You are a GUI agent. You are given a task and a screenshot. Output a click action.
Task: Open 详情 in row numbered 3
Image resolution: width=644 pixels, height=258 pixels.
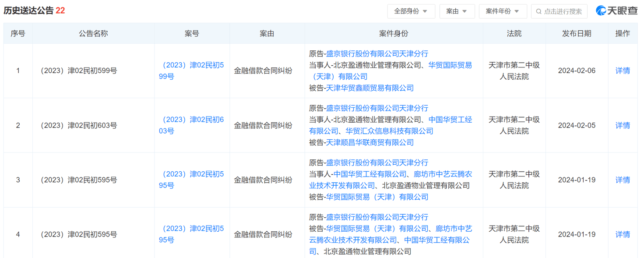click(623, 180)
